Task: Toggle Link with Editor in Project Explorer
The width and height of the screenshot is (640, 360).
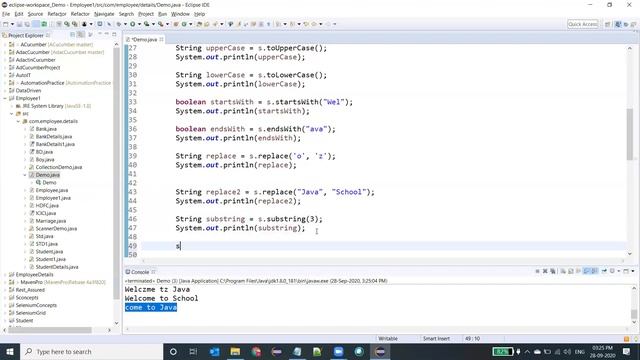Action: [81, 35]
